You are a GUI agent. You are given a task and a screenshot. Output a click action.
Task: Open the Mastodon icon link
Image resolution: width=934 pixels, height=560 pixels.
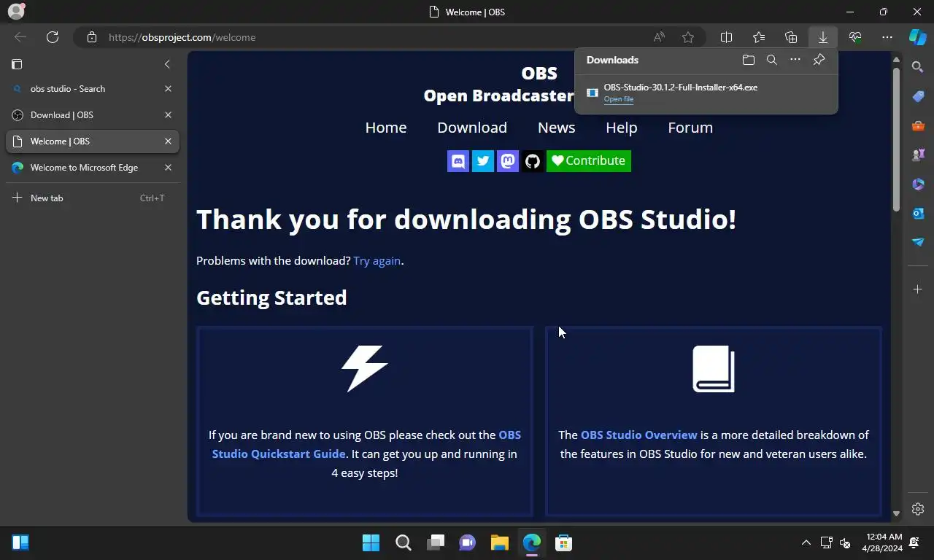pyautogui.click(x=508, y=161)
